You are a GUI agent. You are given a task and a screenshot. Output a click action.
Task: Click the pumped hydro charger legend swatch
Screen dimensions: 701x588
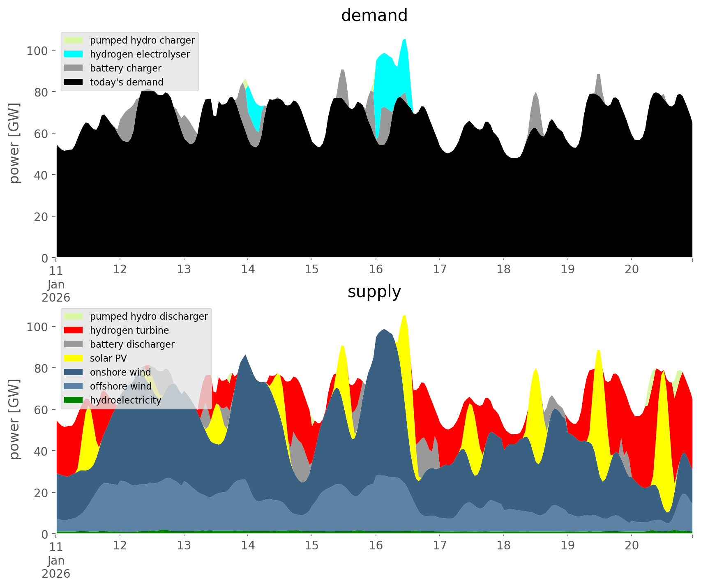(74, 40)
